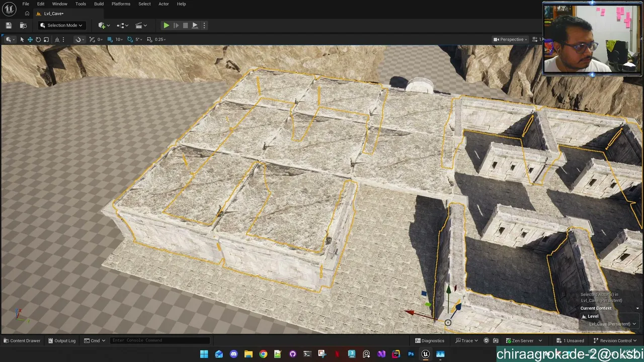The image size is (644, 362).
Task: Open the Diagnostics panel
Action: [x=430, y=341]
